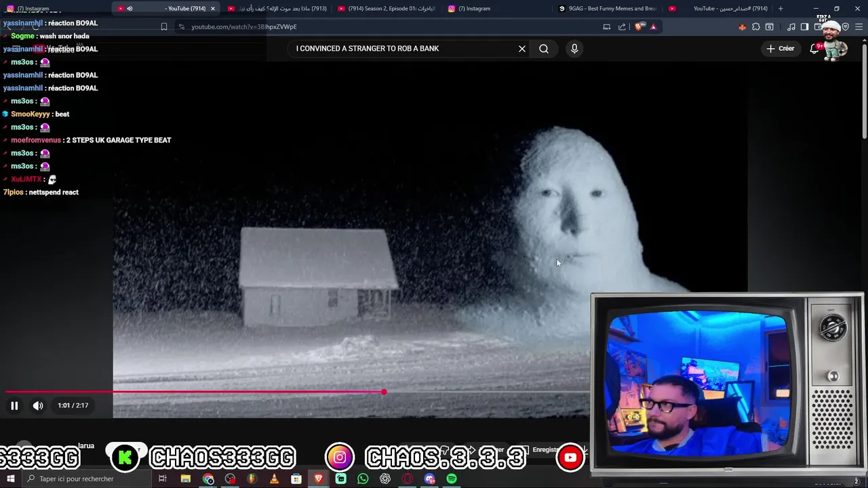Open the share page icon in the address bar

pyautogui.click(x=622, y=26)
